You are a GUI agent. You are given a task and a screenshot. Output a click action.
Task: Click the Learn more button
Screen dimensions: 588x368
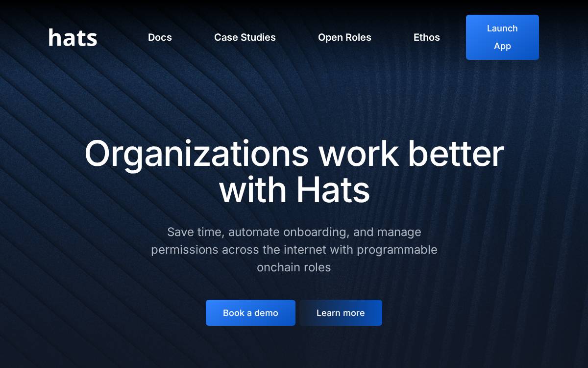(x=341, y=313)
